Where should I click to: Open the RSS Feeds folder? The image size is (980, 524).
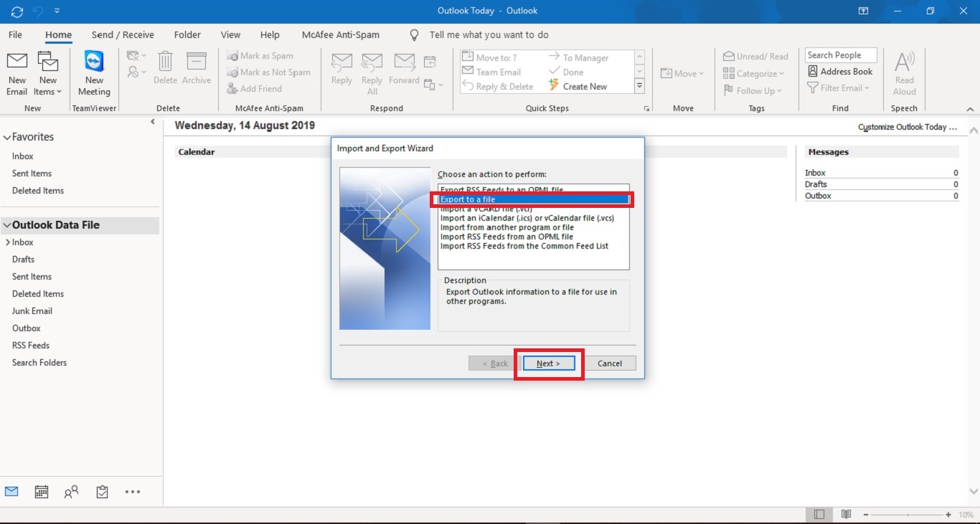click(31, 346)
